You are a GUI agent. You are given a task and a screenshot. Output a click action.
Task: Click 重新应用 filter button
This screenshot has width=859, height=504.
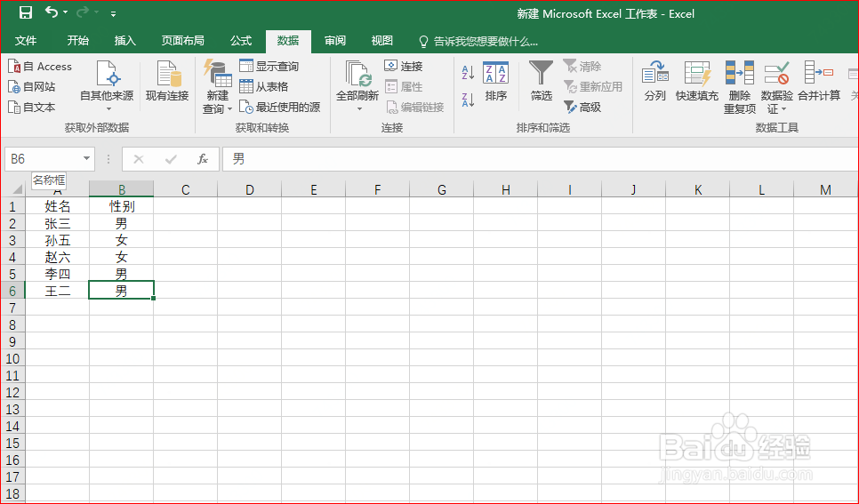pos(593,86)
